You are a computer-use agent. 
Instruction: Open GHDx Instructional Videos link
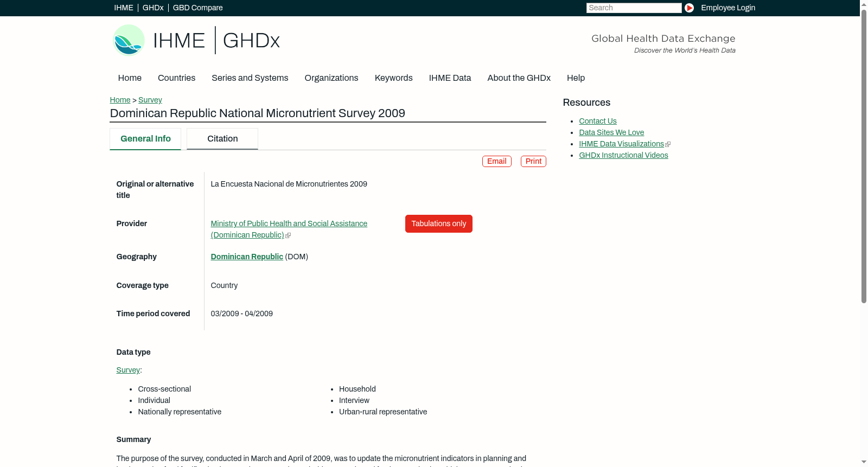click(x=623, y=155)
